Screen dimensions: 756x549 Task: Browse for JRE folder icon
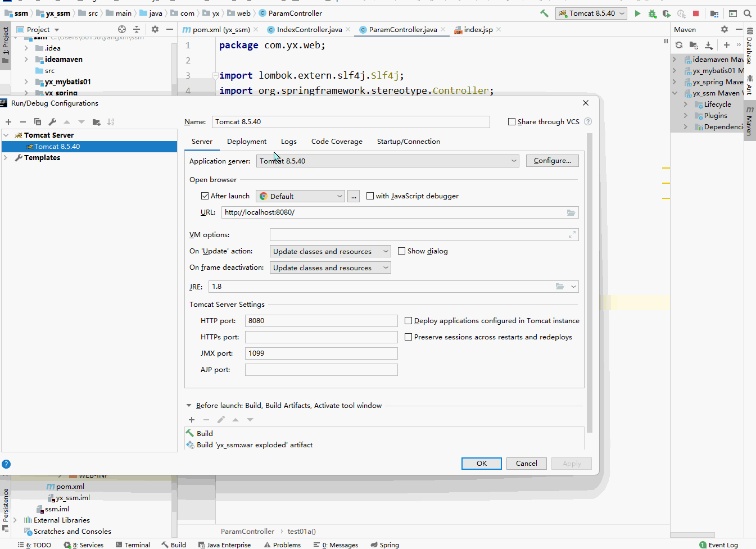point(560,287)
